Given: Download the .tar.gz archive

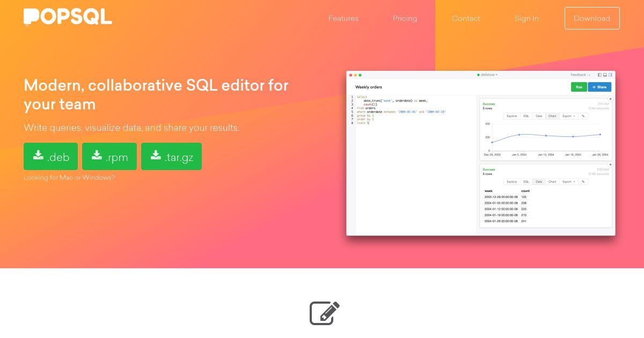Looking at the screenshot, I should coord(171,156).
